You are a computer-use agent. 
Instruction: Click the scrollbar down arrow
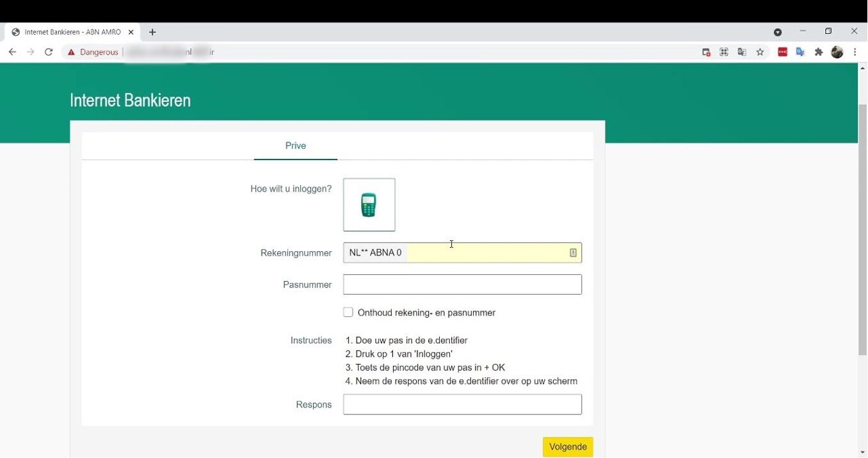(x=863, y=453)
